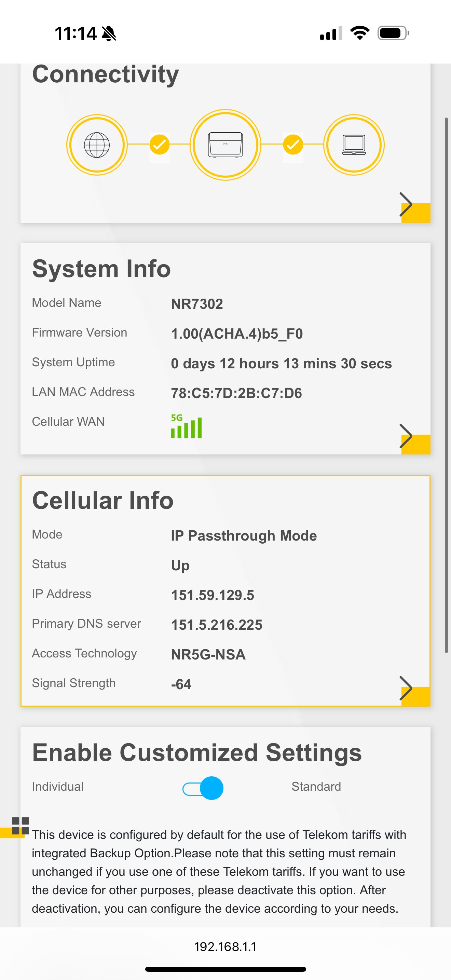Click the cellular IP address 151.59.129.5
This screenshot has width=451, height=980.
pyautogui.click(x=213, y=595)
